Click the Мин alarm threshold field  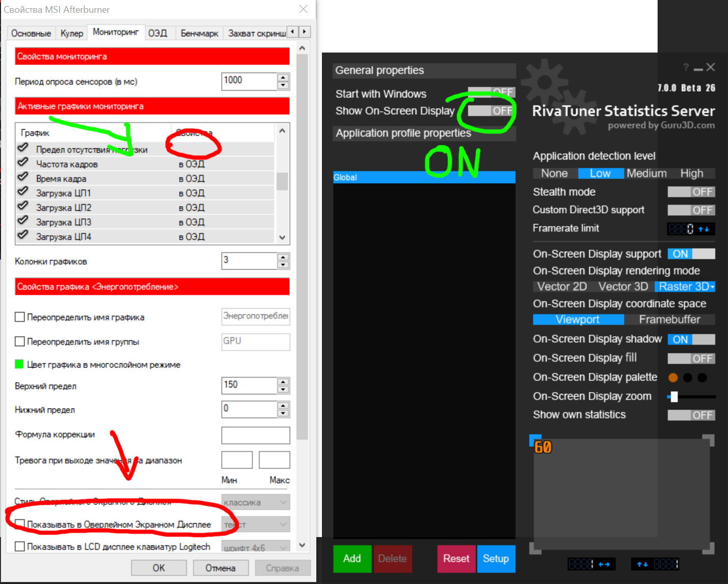click(x=237, y=460)
